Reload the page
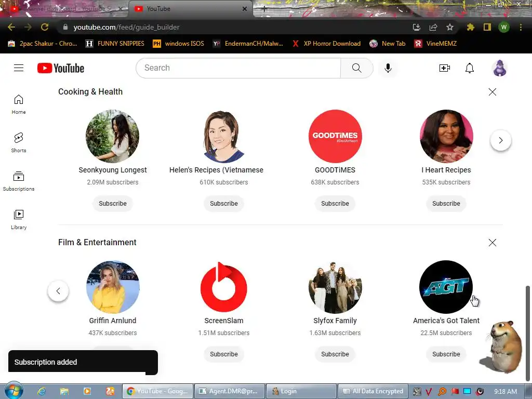The image size is (532, 399). pyautogui.click(x=45, y=27)
